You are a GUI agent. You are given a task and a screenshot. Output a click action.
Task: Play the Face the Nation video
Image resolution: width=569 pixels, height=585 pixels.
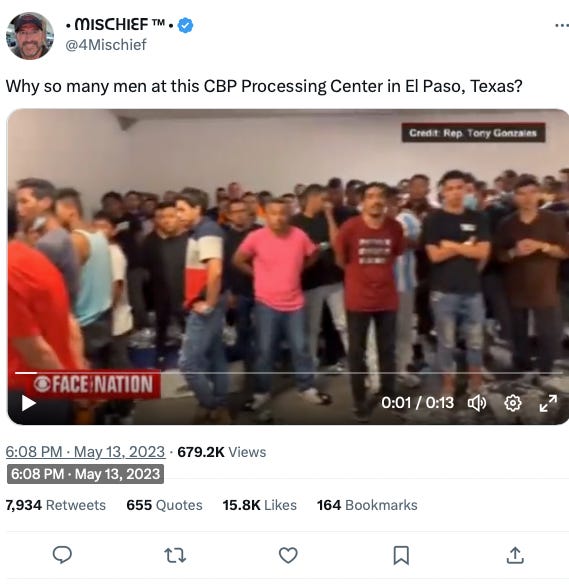point(28,403)
